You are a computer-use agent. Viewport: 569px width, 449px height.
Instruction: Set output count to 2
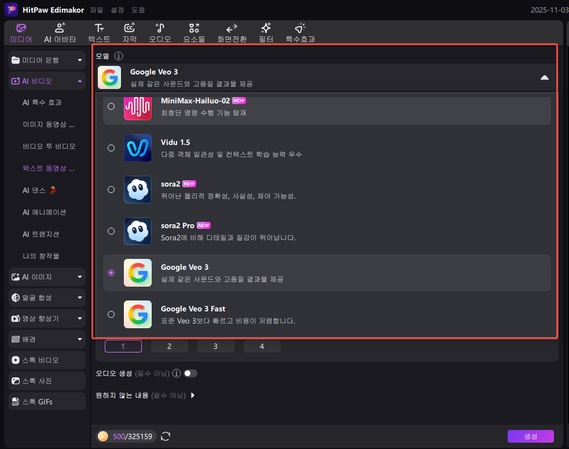click(169, 346)
